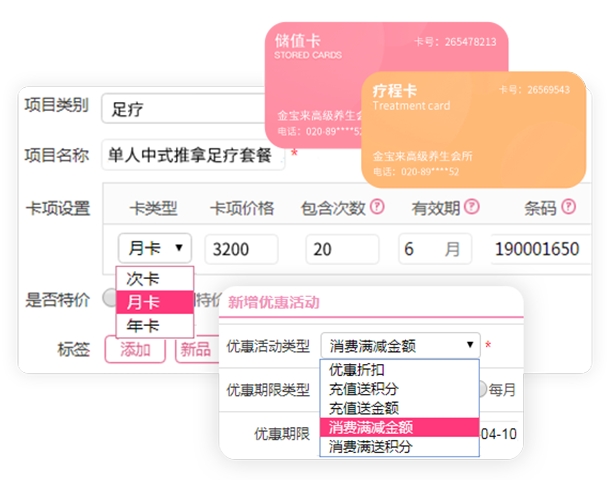Click help icon next to 包含次数

(377, 208)
